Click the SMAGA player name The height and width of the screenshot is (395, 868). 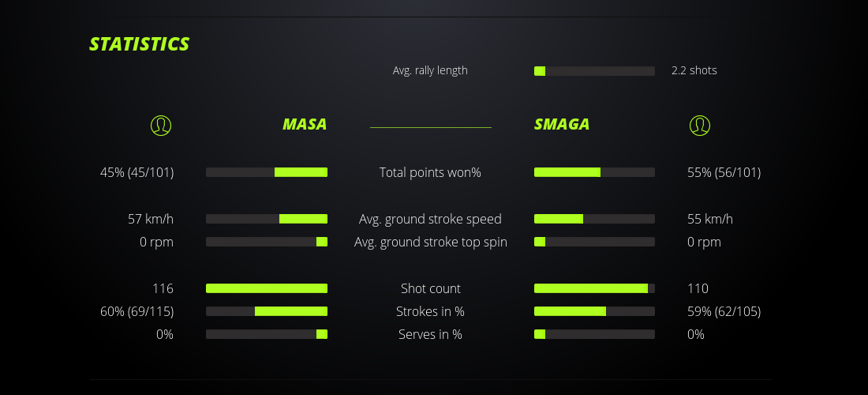tap(562, 124)
